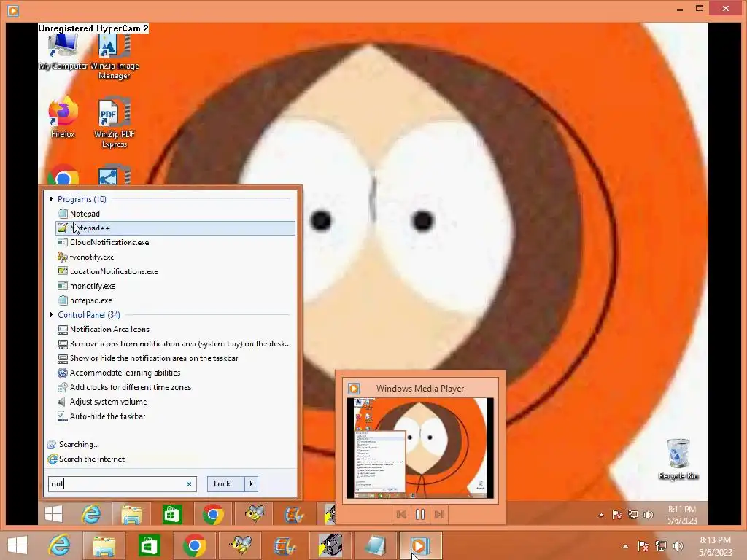Open Auto-hide the taskbar entry
This screenshot has width=747, height=560.
[x=175, y=416]
